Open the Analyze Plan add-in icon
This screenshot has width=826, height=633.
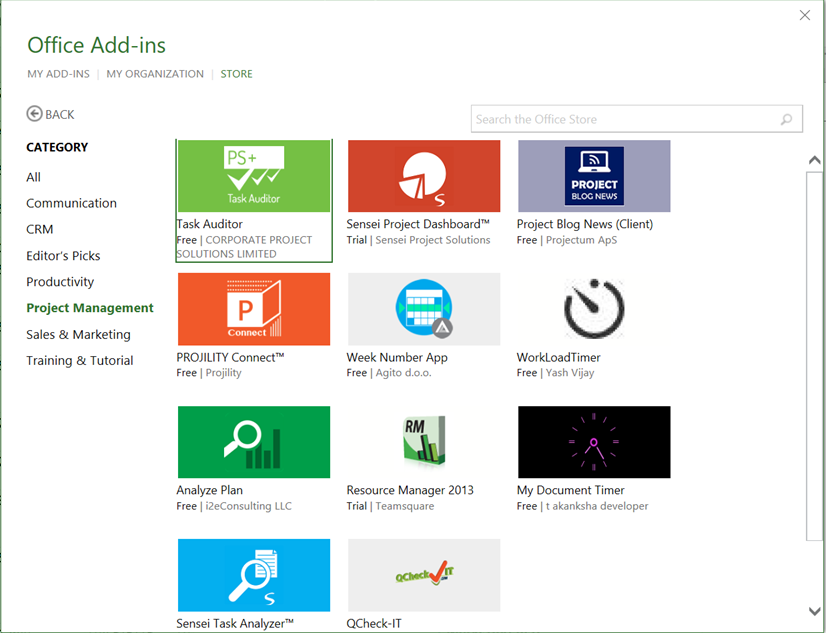254,442
